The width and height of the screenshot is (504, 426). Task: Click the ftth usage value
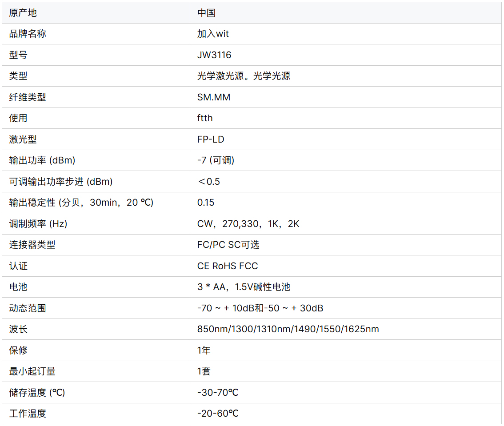coord(205,118)
